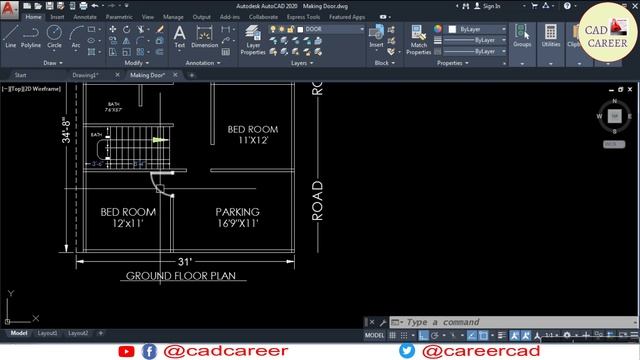The width and height of the screenshot is (640, 360).
Task: Click the Undo arrow icon
Action: [95, 6]
